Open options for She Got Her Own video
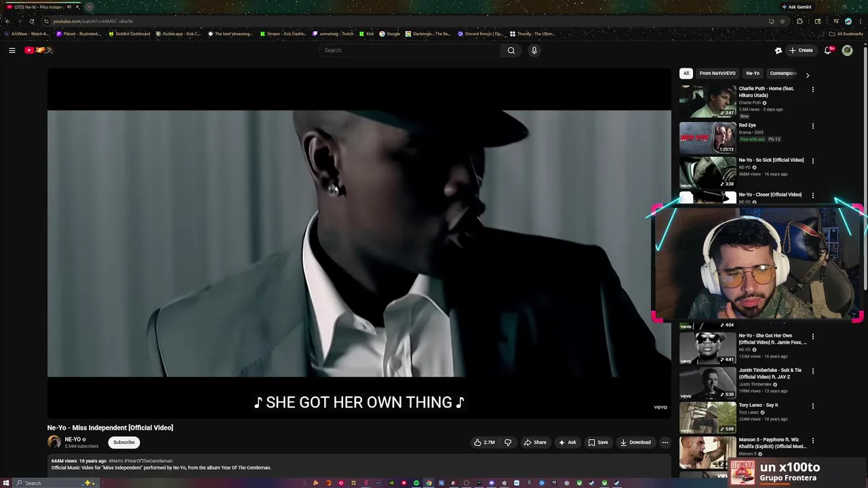Image resolution: width=868 pixels, height=488 pixels. [x=813, y=337]
